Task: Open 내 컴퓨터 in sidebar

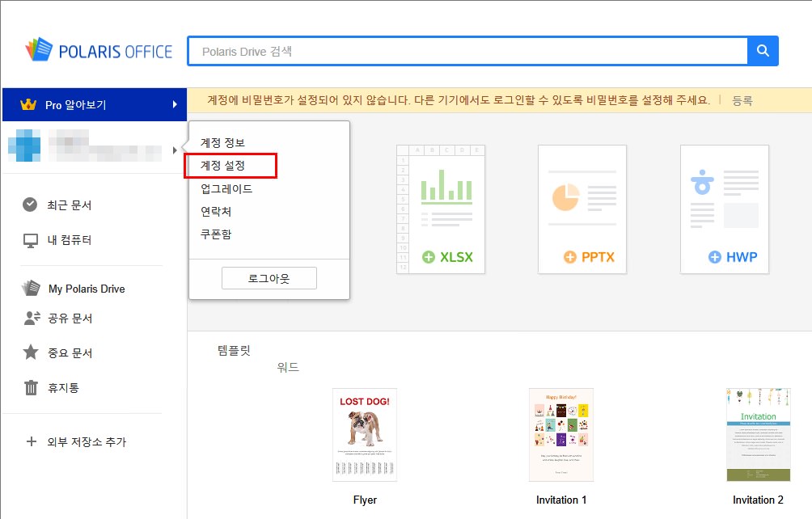Action: tap(70, 240)
